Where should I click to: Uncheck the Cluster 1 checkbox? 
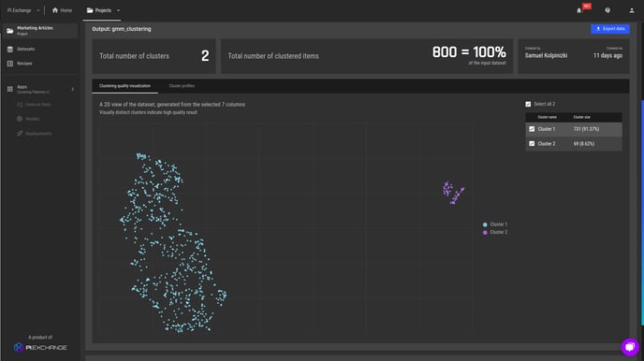click(532, 129)
